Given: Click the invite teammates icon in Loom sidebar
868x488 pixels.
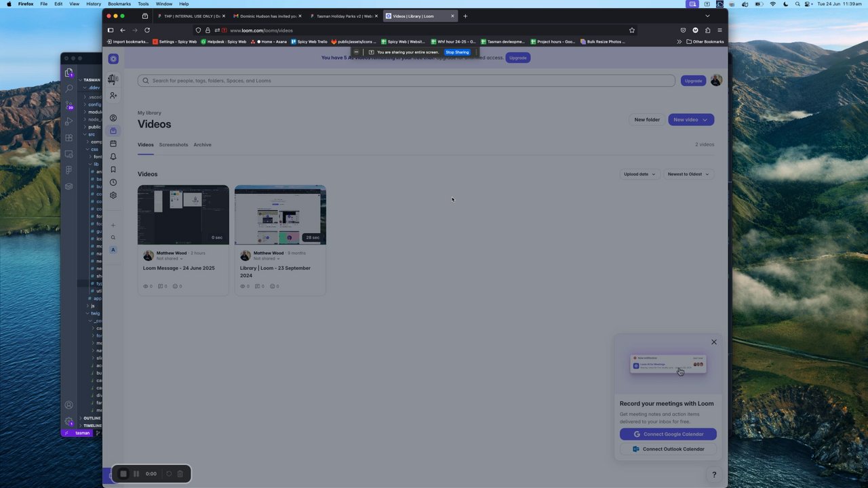Looking at the screenshot, I should pyautogui.click(x=113, y=96).
